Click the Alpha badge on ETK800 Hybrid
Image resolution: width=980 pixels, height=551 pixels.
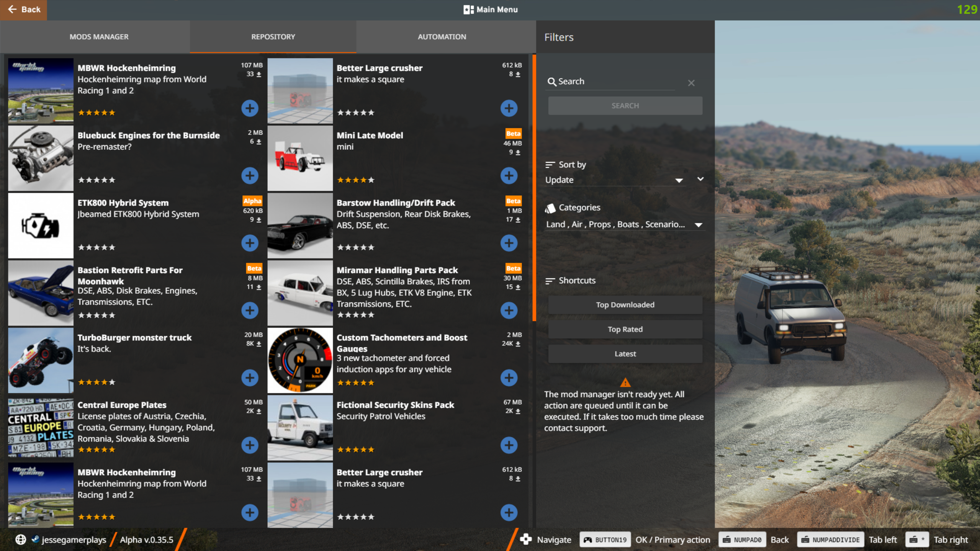[252, 201]
